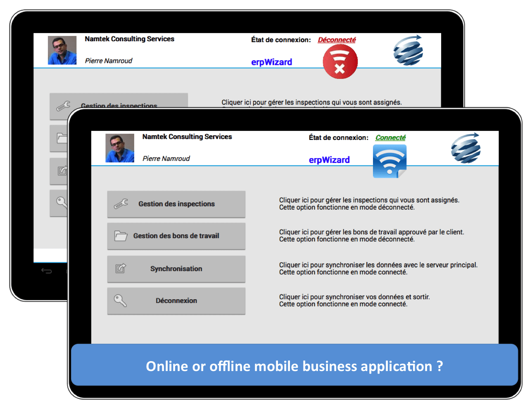Click the globe logo on front tablet
Viewport: 532px width, 409px height.
pyautogui.click(x=465, y=148)
